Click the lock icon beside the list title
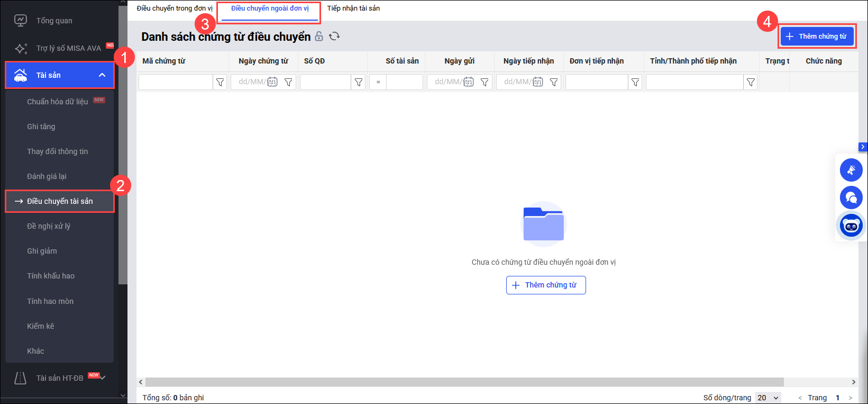 pos(319,36)
